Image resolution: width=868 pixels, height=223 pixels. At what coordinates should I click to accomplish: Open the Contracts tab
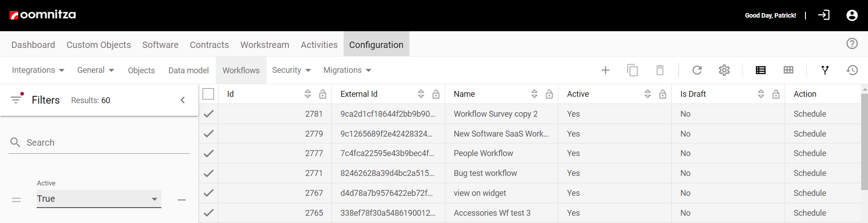click(x=209, y=45)
